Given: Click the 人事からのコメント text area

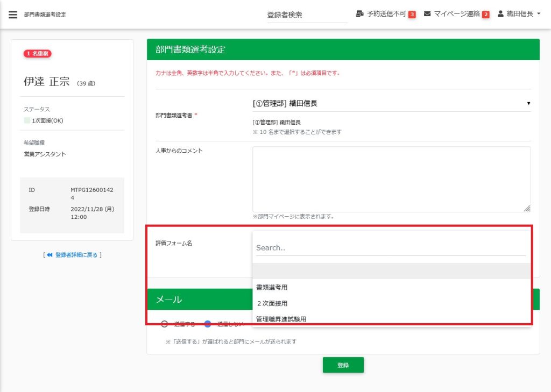Looking at the screenshot, I should [x=391, y=179].
